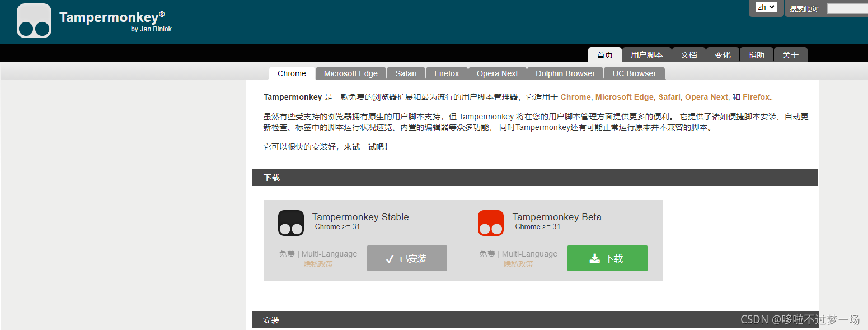The image size is (868, 330).
Task: Select the Dolphin Browser tab
Action: pos(565,73)
